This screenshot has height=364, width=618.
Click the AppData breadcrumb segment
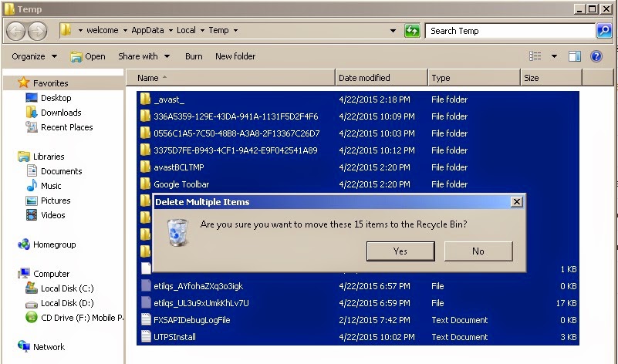click(x=147, y=30)
